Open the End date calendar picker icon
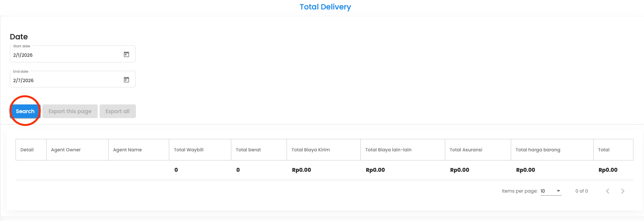644x221 pixels. pos(126,80)
